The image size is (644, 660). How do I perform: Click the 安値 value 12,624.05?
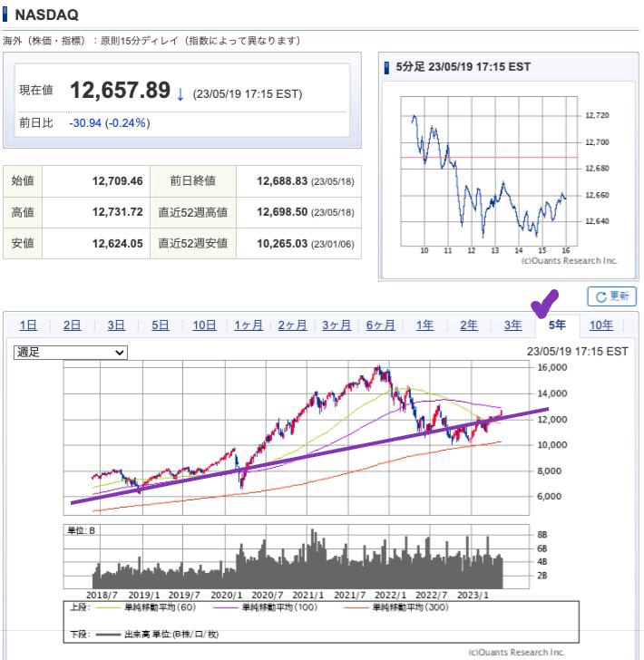[x=118, y=244]
